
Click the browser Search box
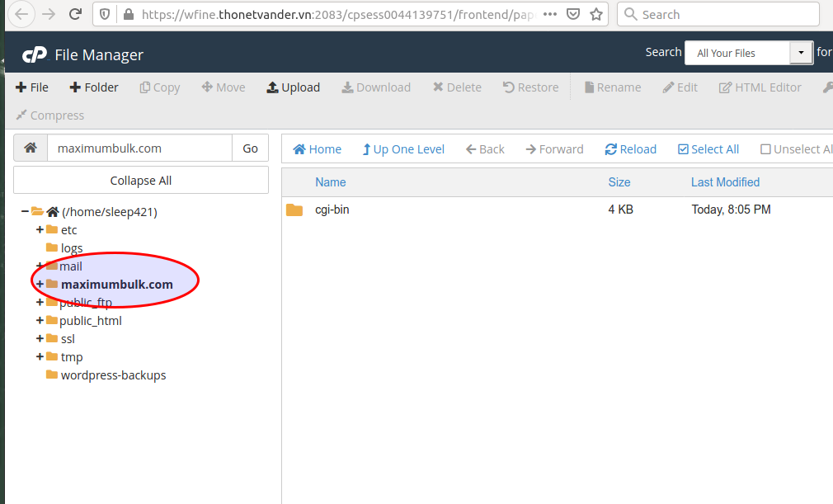coord(718,14)
